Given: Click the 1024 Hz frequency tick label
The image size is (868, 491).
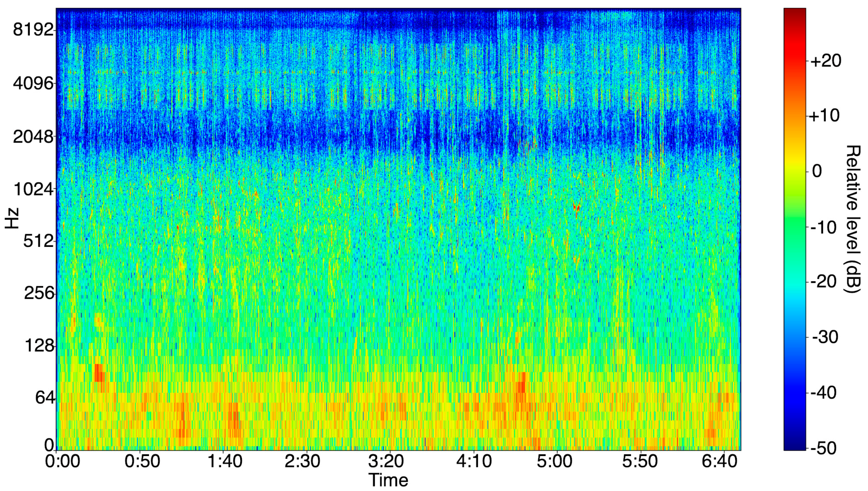Looking at the screenshot, I should (x=33, y=189).
